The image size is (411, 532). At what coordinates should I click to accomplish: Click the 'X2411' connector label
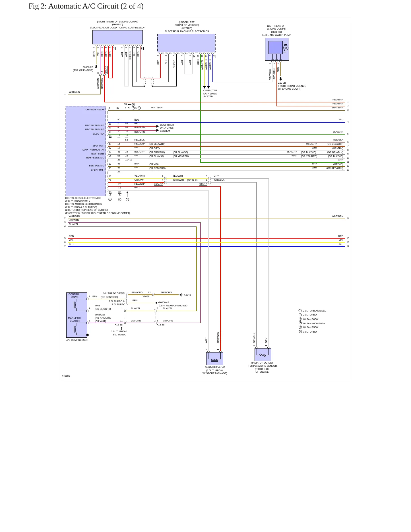pyautogui.click(x=129, y=160)
